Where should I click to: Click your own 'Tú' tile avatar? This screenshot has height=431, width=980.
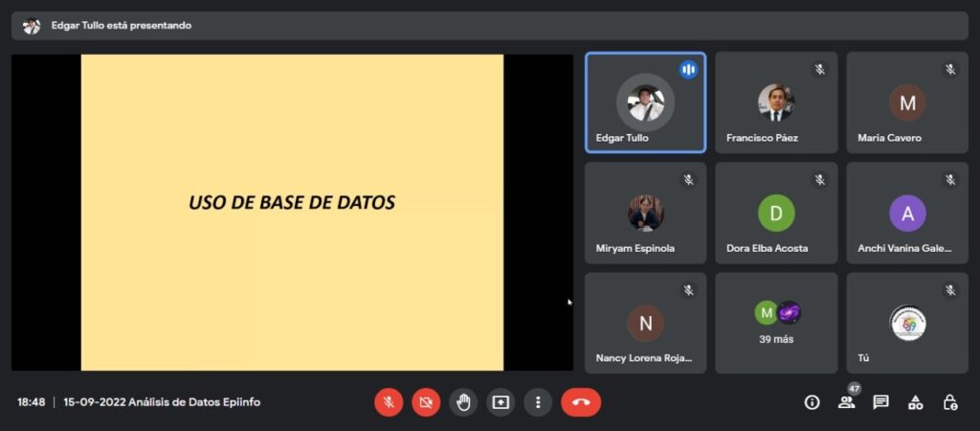pyautogui.click(x=907, y=324)
